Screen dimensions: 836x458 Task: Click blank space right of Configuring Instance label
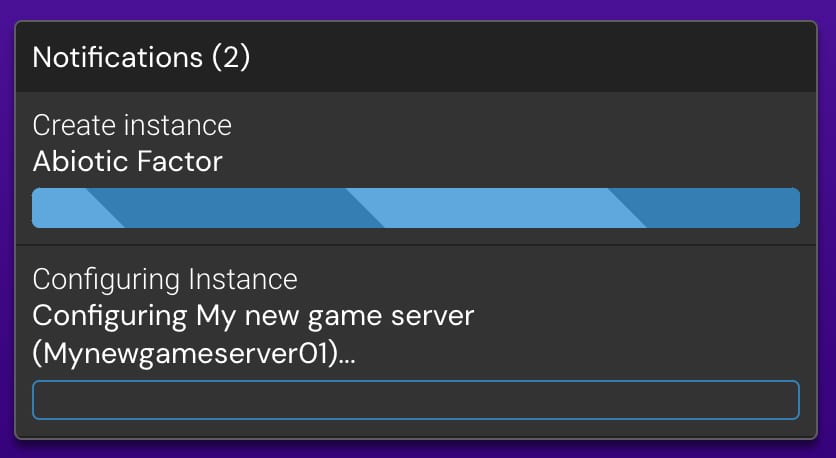coord(550,278)
